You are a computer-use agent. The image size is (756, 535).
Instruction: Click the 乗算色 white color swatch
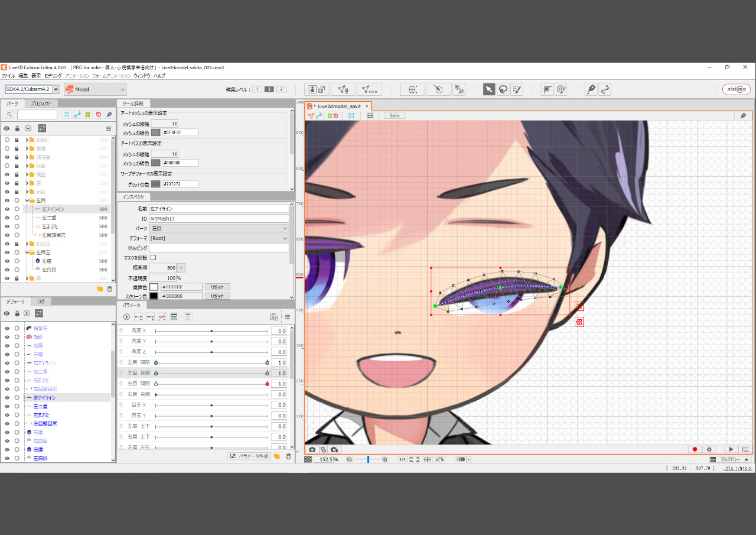pos(154,287)
